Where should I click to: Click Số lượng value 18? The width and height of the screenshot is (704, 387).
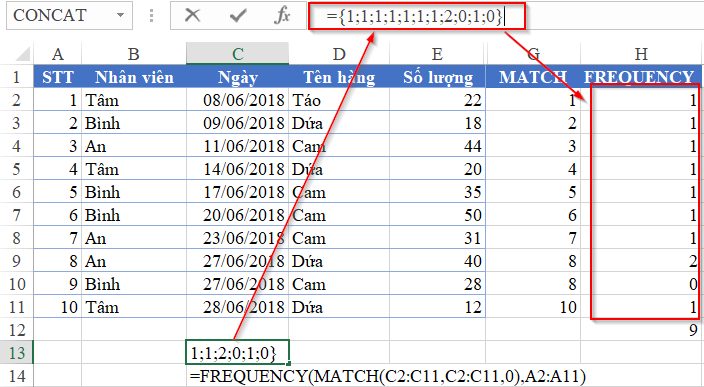pos(437,123)
